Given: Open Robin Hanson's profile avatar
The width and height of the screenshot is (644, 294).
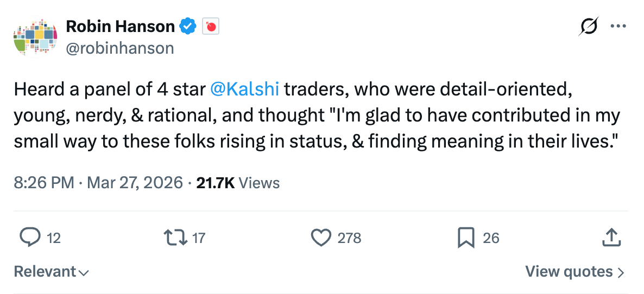Looking at the screenshot, I should click(x=35, y=37).
